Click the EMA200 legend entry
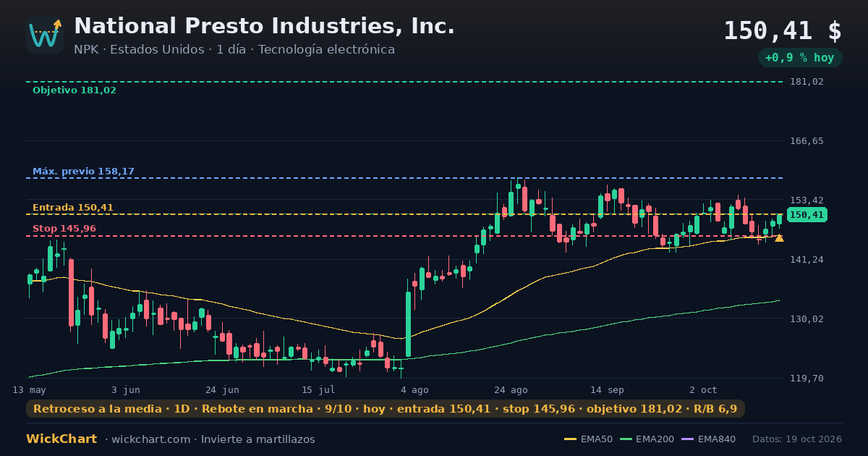The height and width of the screenshot is (456, 868). click(x=647, y=439)
